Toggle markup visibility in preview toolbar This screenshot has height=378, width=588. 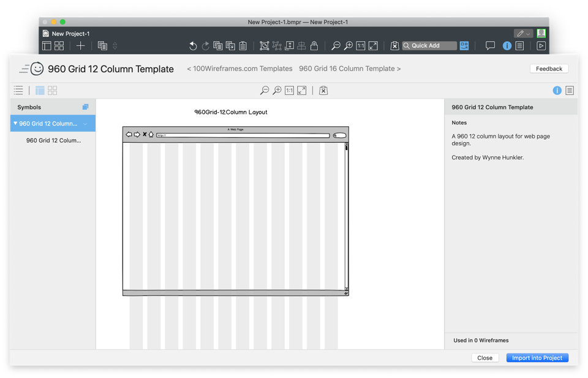pyautogui.click(x=323, y=91)
